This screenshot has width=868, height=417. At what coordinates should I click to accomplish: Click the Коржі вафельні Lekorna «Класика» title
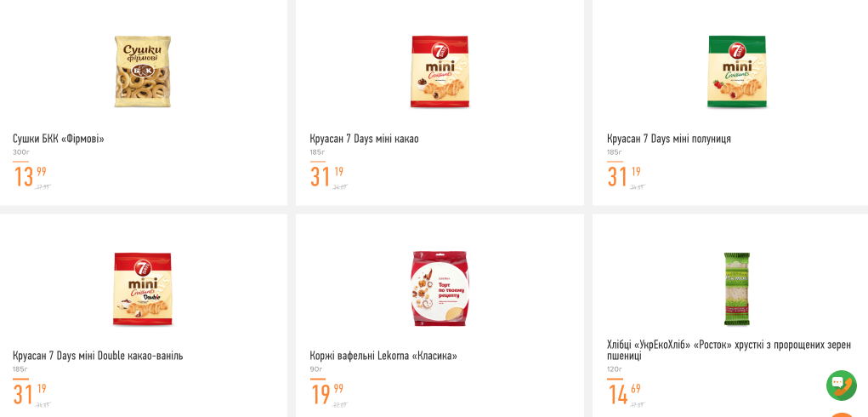[383, 356]
